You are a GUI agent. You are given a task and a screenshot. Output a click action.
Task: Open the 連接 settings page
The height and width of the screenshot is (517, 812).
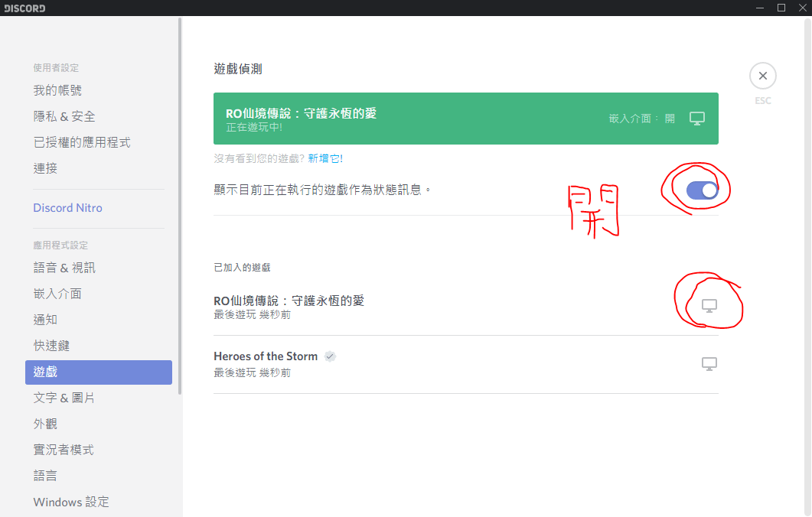pos(46,168)
